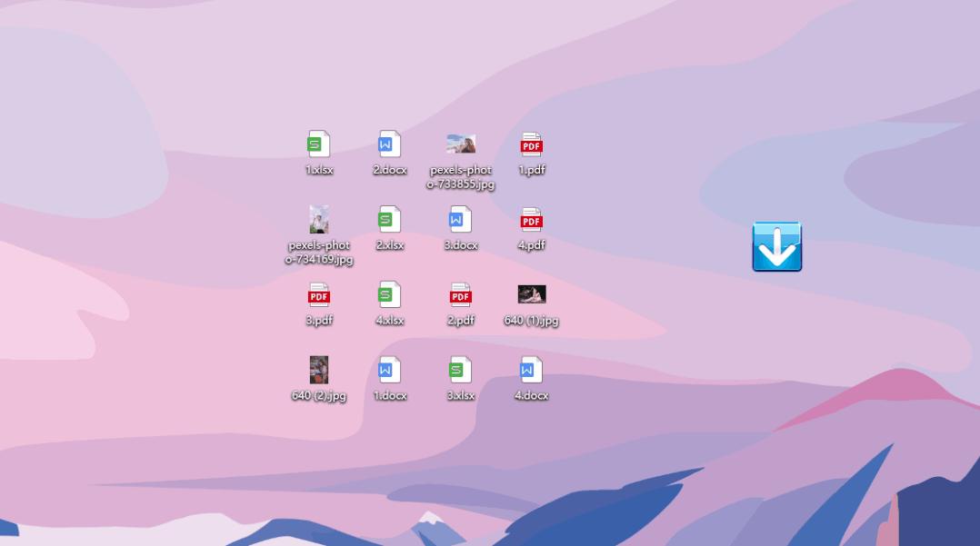Open the pexels-photo-733855.jpg image
Screen dimensions: 980x546
coord(460,145)
